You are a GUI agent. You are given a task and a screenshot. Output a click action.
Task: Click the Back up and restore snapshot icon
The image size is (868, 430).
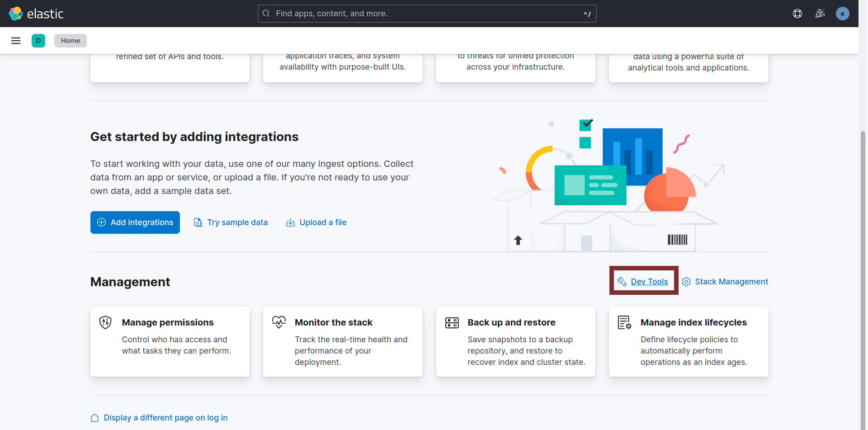point(452,322)
